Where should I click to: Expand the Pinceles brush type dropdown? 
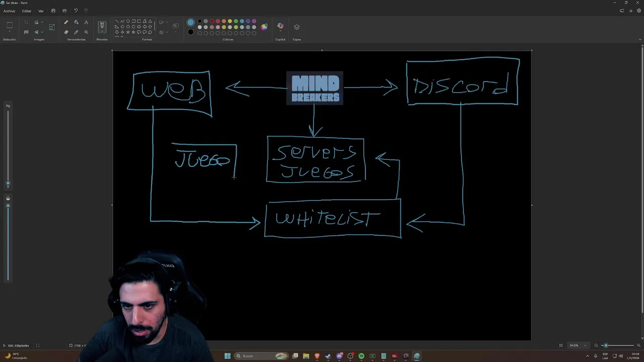point(102,31)
